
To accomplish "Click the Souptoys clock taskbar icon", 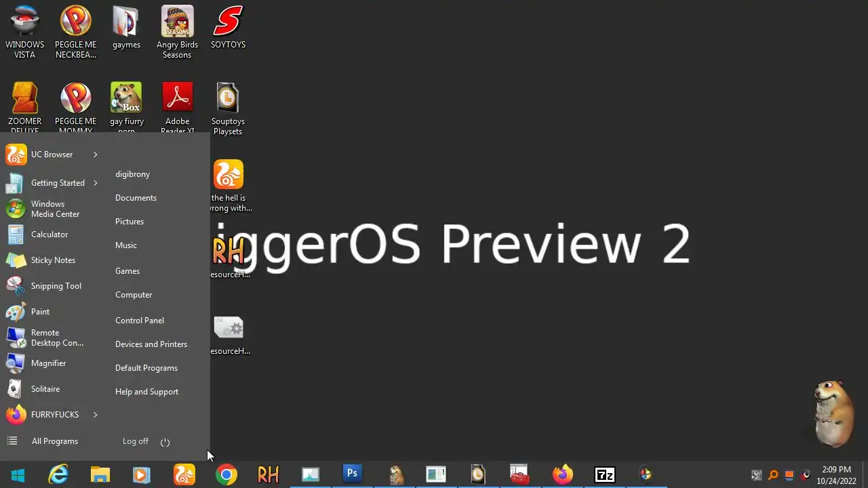I will click(477, 475).
